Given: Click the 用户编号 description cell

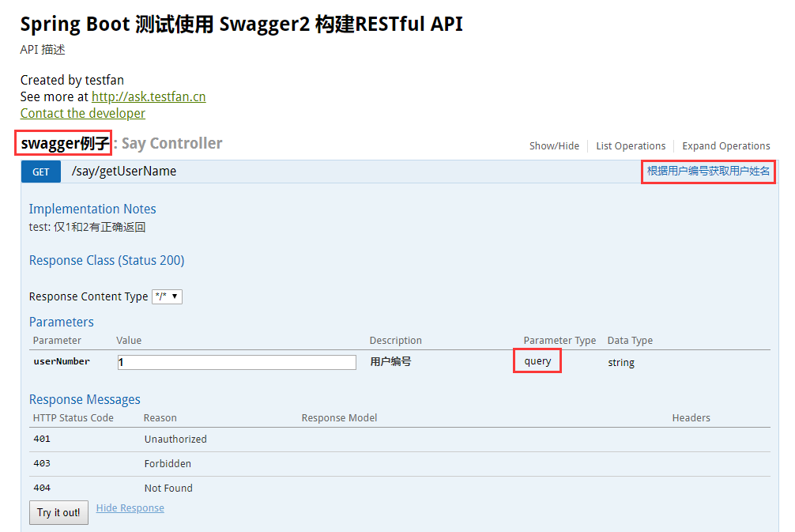Looking at the screenshot, I should pos(390,361).
